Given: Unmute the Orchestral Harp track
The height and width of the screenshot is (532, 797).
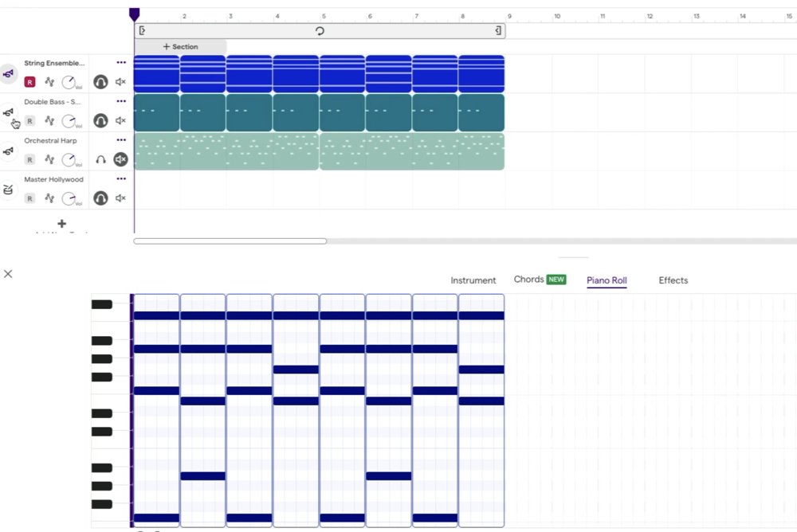Looking at the screenshot, I should click(x=120, y=159).
